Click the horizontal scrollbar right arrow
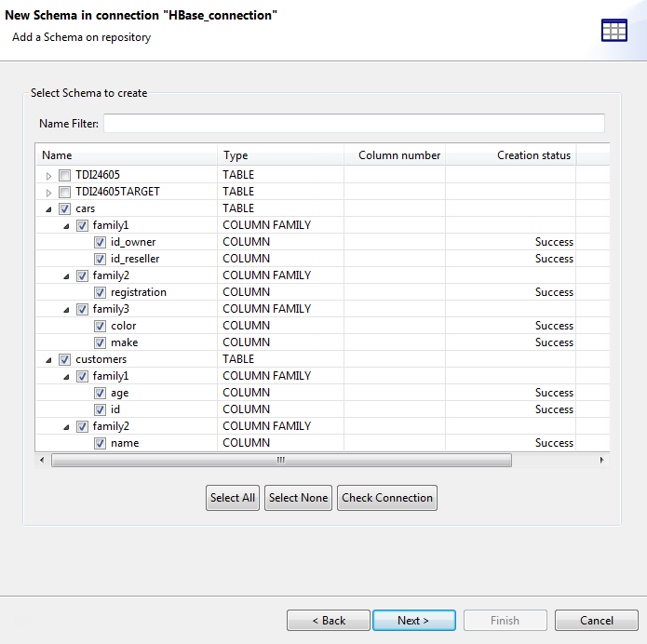The image size is (647, 644). point(601,460)
